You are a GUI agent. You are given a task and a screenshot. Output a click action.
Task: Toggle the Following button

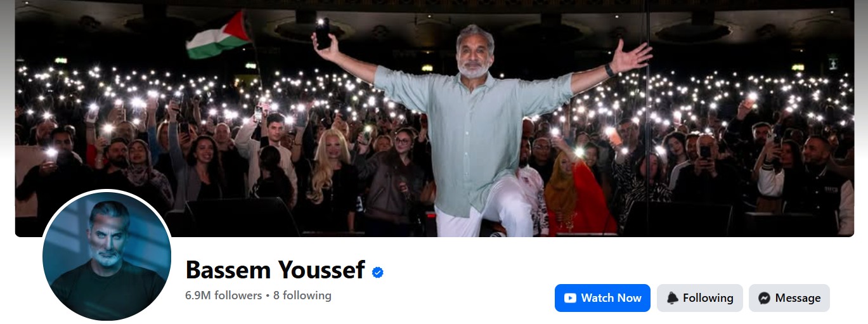coord(699,298)
